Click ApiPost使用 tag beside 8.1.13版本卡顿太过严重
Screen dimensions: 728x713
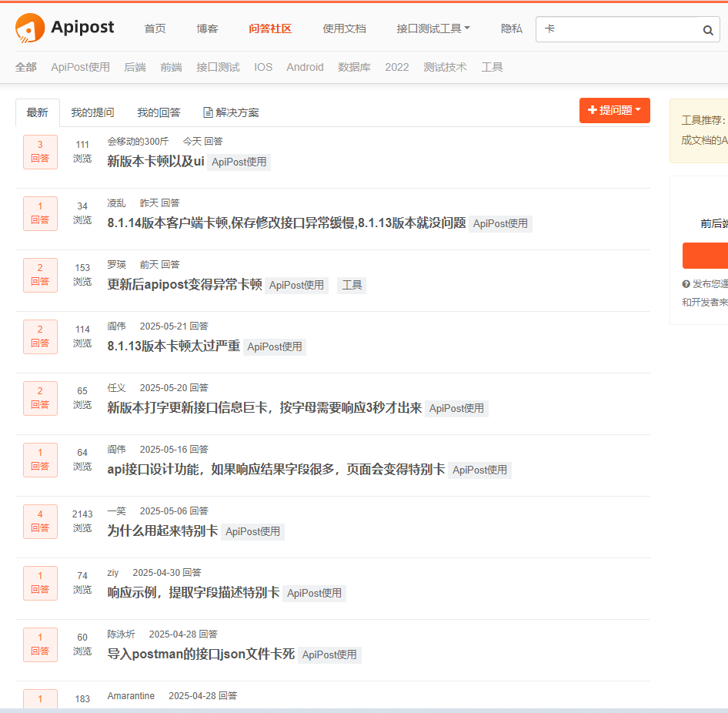[x=275, y=347]
